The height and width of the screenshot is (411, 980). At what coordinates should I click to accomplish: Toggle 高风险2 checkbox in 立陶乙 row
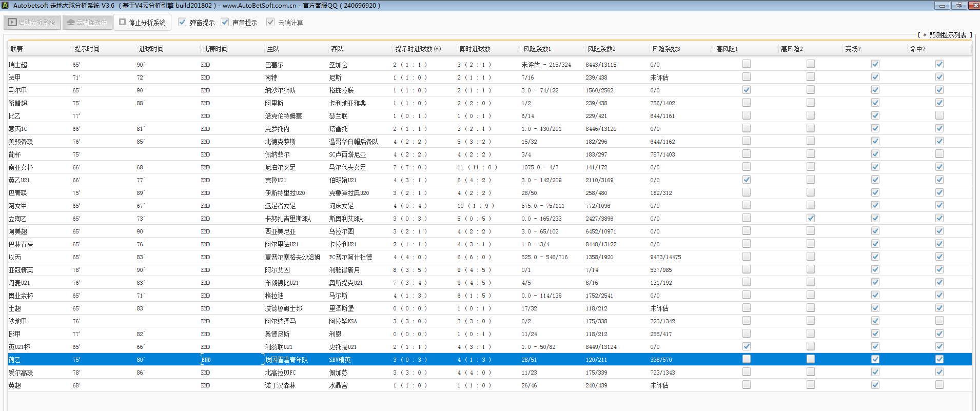click(x=811, y=218)
